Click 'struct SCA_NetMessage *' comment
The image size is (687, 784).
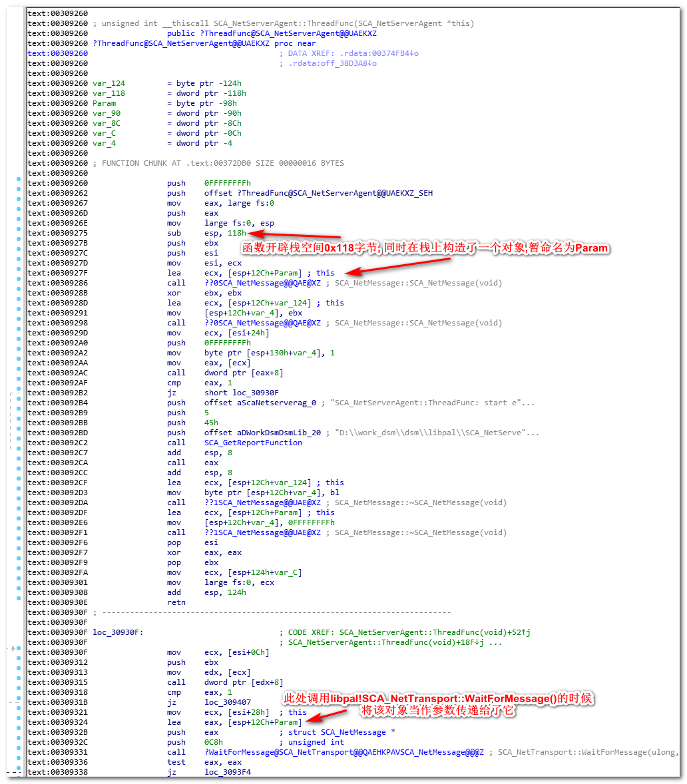(342, 733)
